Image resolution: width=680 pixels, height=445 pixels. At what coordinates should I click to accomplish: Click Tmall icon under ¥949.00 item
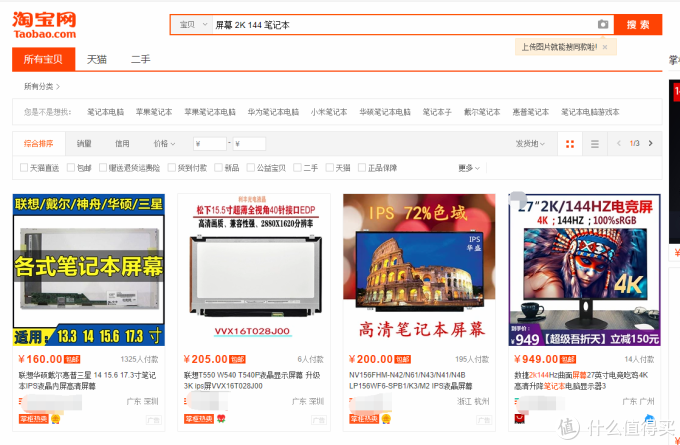pos(519,419)
